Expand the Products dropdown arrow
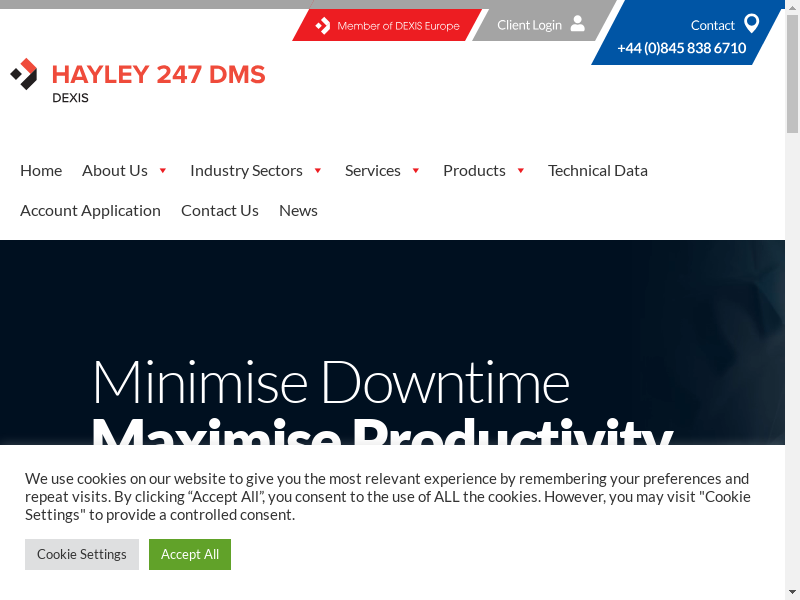 (x=521, y=171)
